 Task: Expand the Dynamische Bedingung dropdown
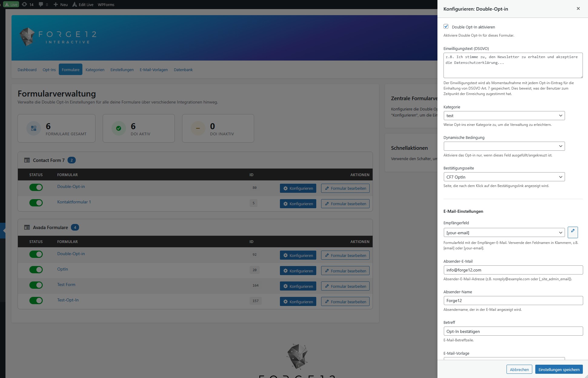[504, 146]
